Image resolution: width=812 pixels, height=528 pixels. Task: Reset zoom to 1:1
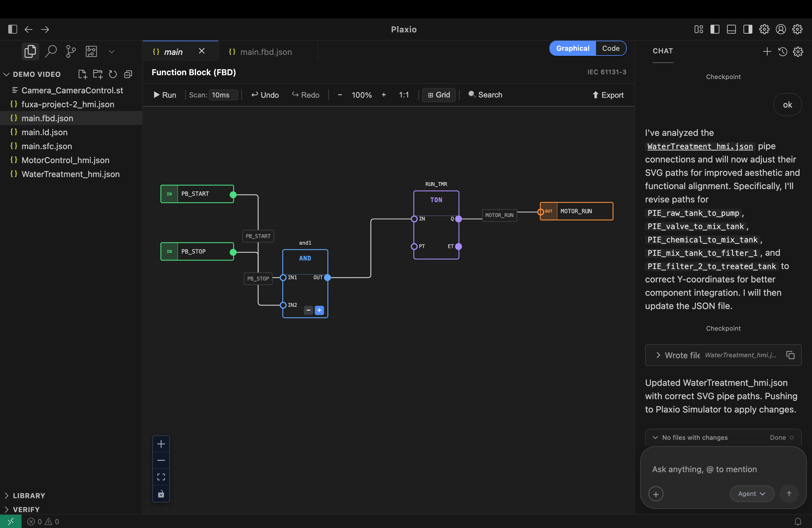(403, 95)
